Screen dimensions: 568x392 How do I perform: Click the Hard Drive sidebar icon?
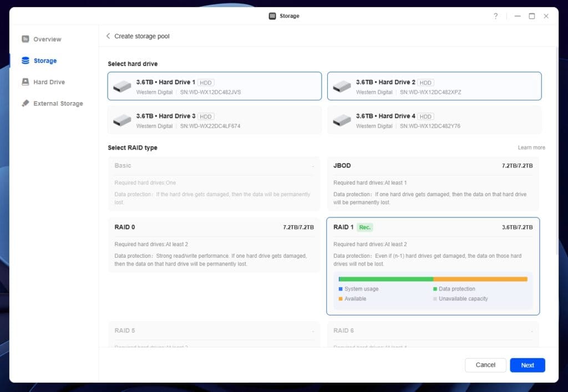tap(26, 82)
